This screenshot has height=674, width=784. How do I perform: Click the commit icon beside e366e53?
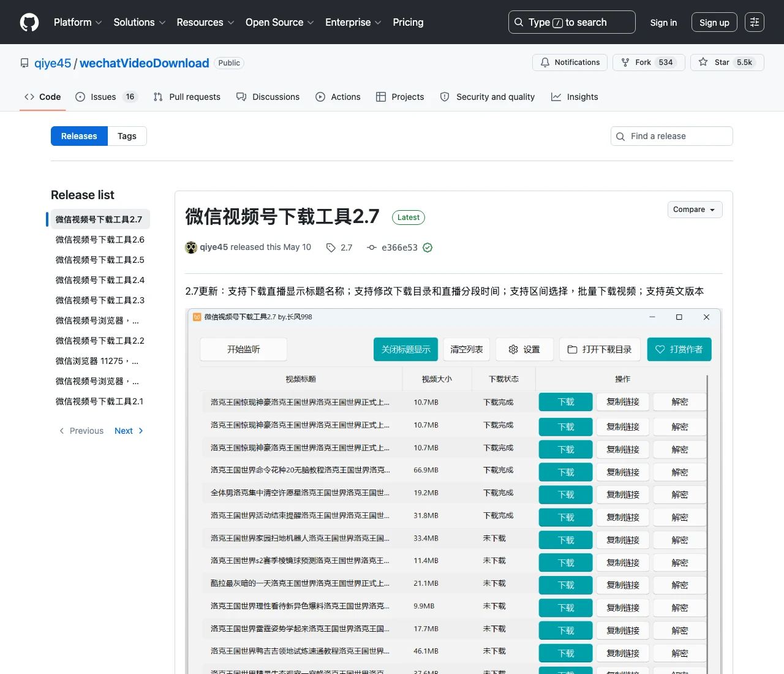click(x=372, y=248)
